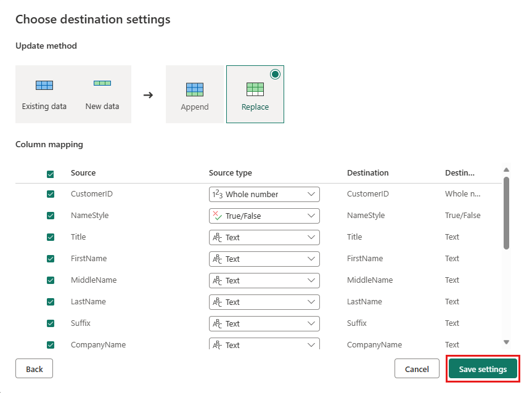
Task: Toggle the select-all column mapping checkbox
Action: (x=51, y=174)
